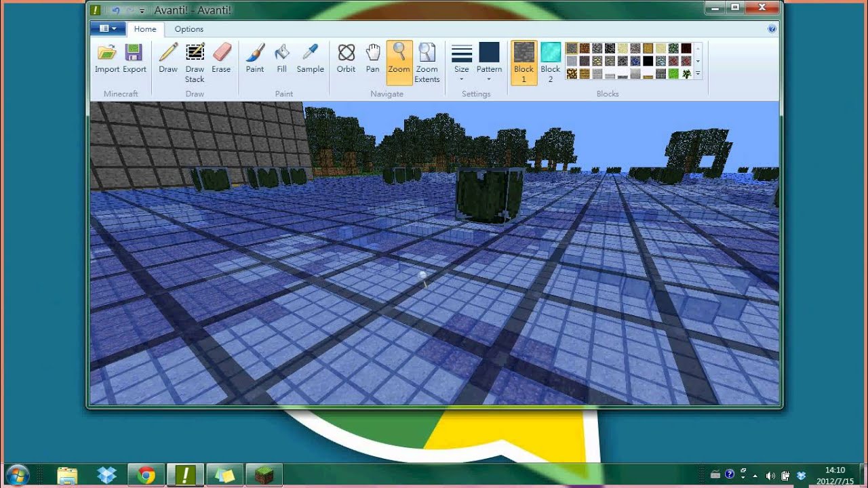Click the volume speaker tray icon
The image size is (868, 488).
point(770,475)
